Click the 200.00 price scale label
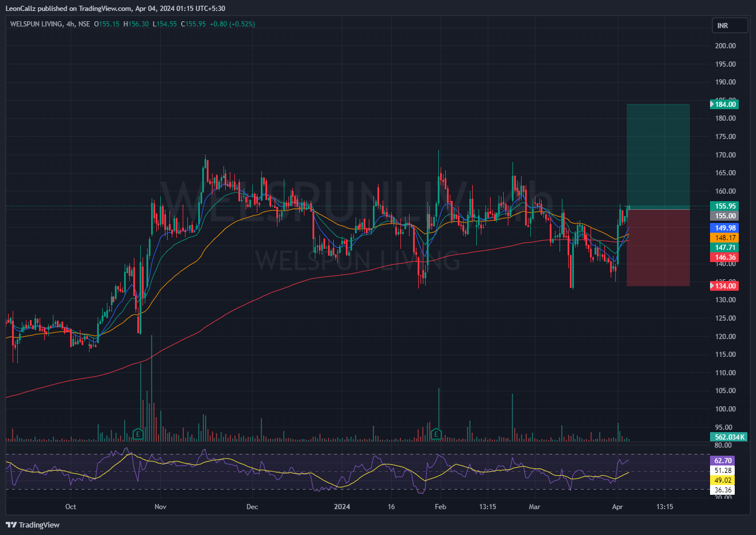The height and width of the screenshot is (535, 756). (x=725, y=46)
